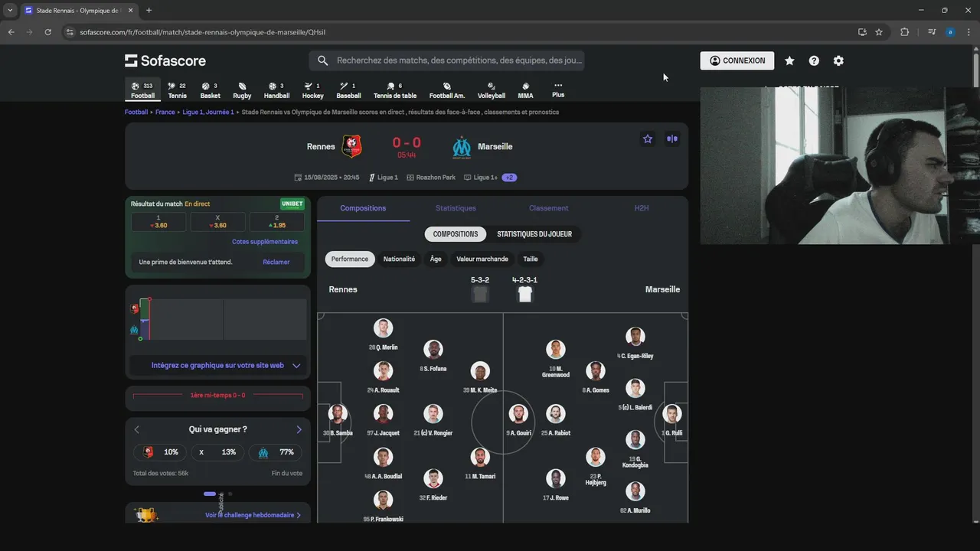Reload the page in browser
Screen dimensions: 980x551
47,32
